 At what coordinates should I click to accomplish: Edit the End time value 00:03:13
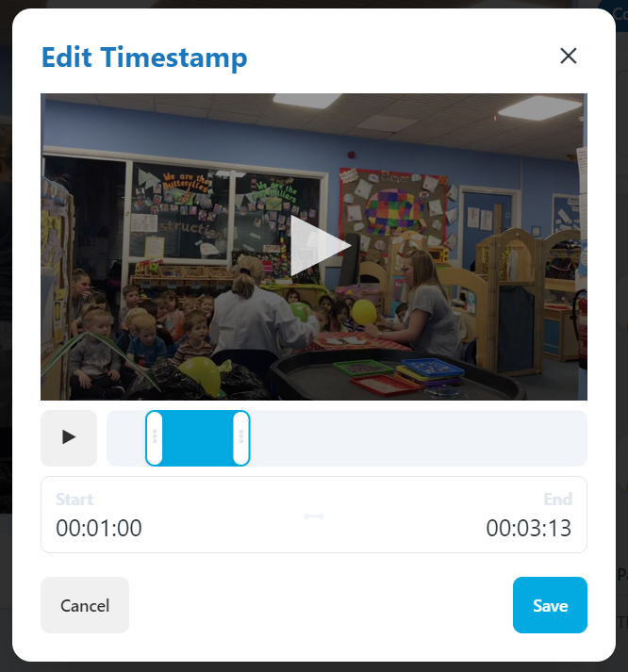529,528
